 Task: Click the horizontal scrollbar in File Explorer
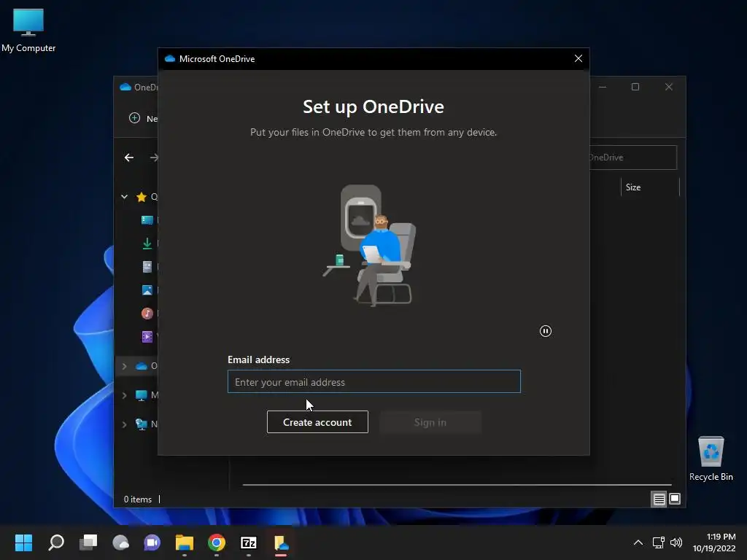click(457, 485)
